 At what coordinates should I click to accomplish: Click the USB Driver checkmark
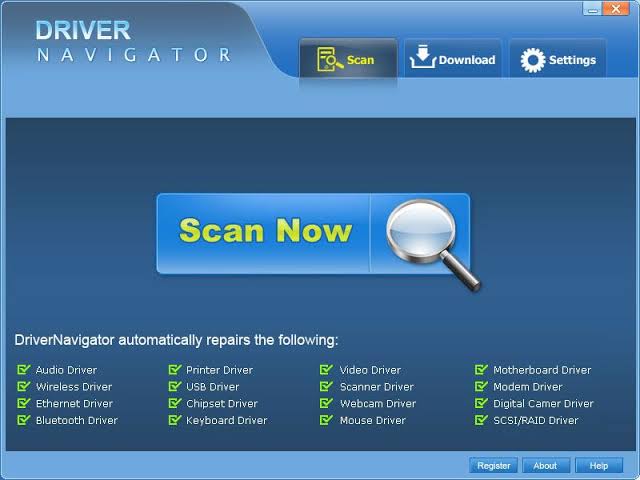[175, 386]
